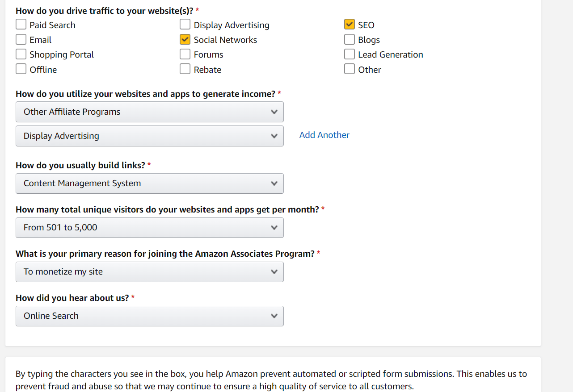Tick the Other traffic checkbox
Viewport: 573px width, 392px height.
pyautogui.click(x=350, y=69)
